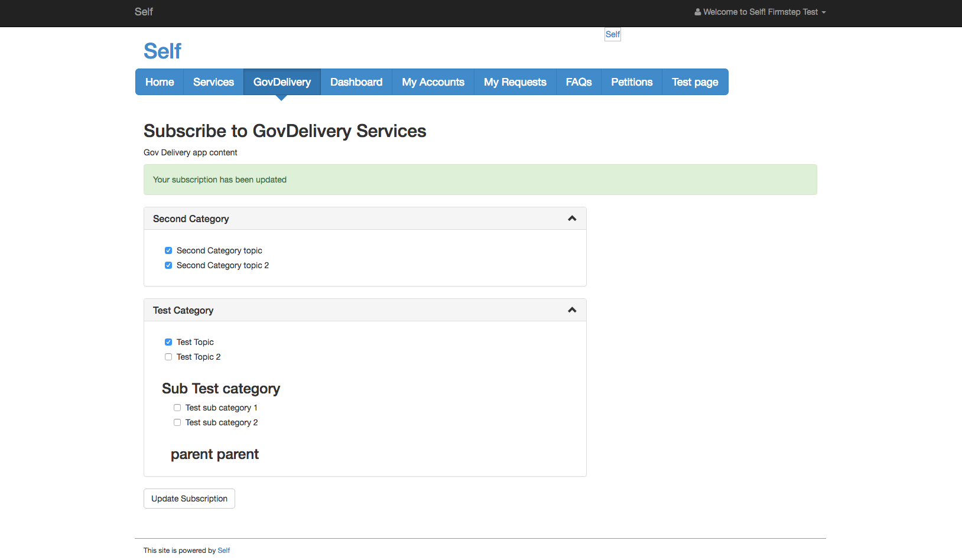
Task: Open the FAQs tab
Action: (578, 82)
